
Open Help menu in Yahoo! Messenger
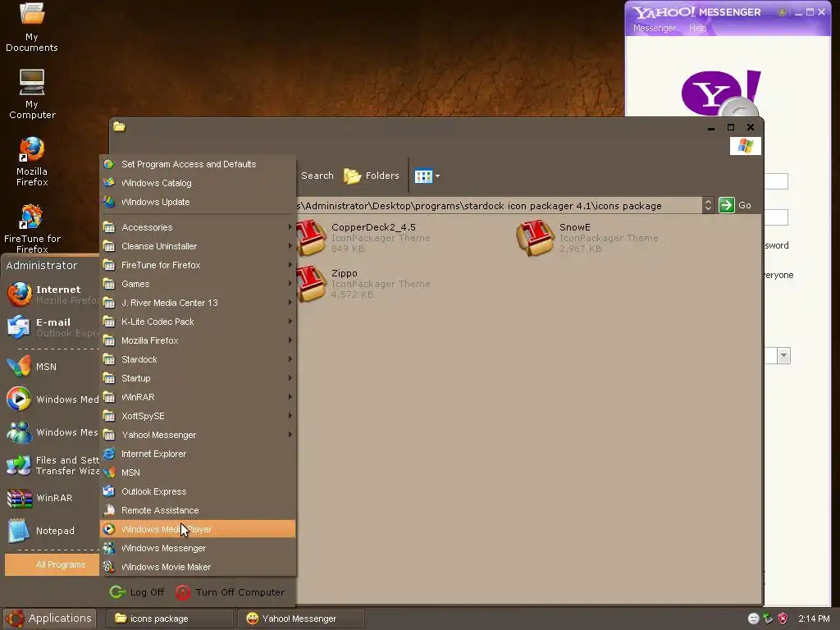click(x=697, y=28)
